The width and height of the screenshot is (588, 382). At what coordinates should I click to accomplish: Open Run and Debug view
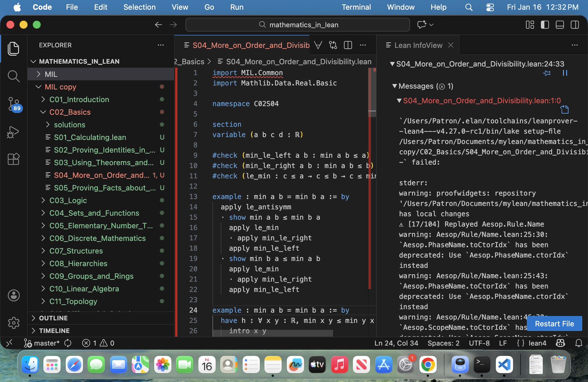click(13, 132)
